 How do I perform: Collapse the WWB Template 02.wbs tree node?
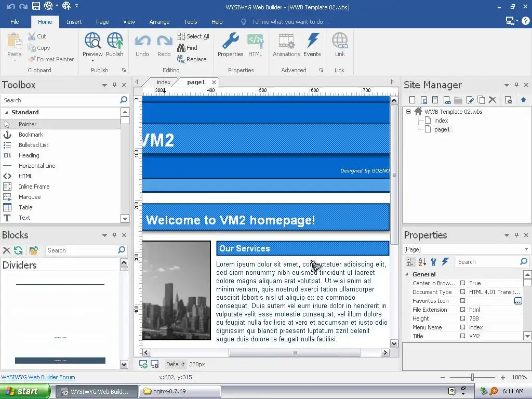(408, 111)
